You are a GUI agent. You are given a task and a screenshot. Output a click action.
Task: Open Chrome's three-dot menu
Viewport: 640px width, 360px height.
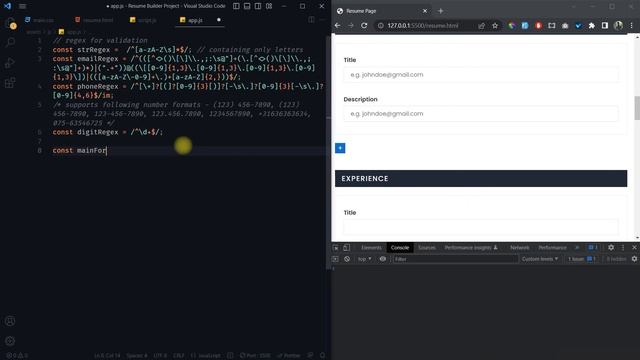click(x=631, y=25)
